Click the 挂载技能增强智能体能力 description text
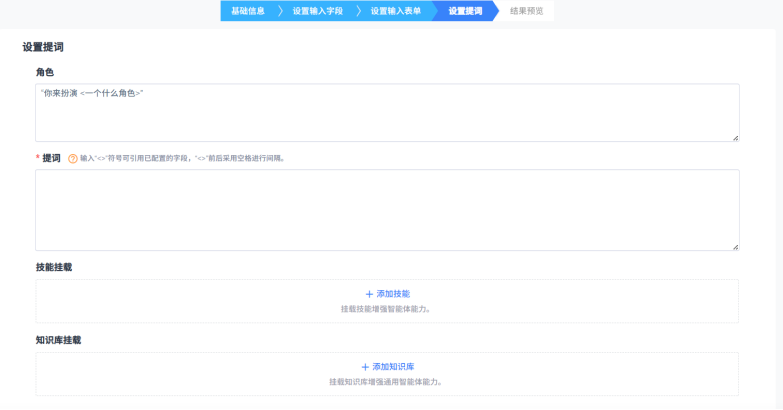783x410 pixels. click(x=387, y=309)
